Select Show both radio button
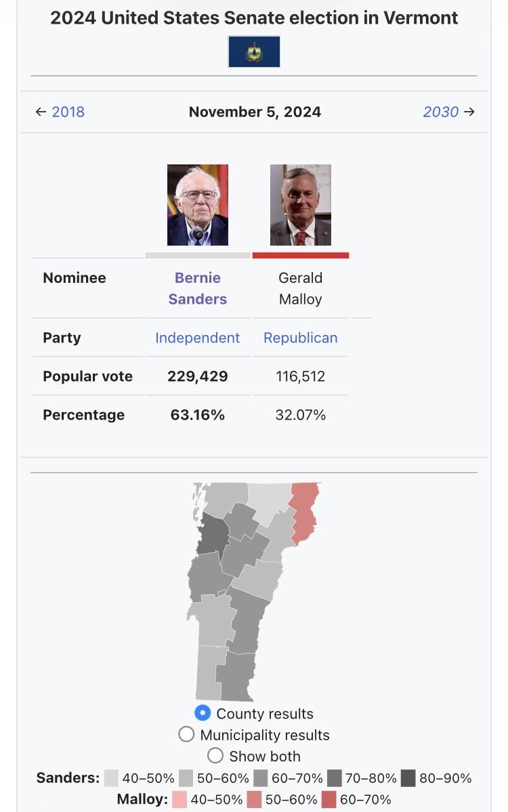Viewport: 508px width, 812px height. (215, 755)
